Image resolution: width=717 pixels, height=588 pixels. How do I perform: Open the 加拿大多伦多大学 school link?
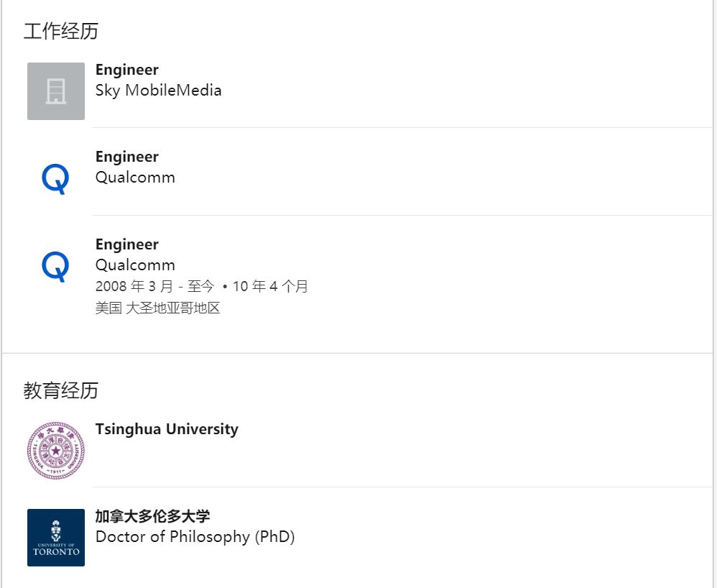click(153, 516)
